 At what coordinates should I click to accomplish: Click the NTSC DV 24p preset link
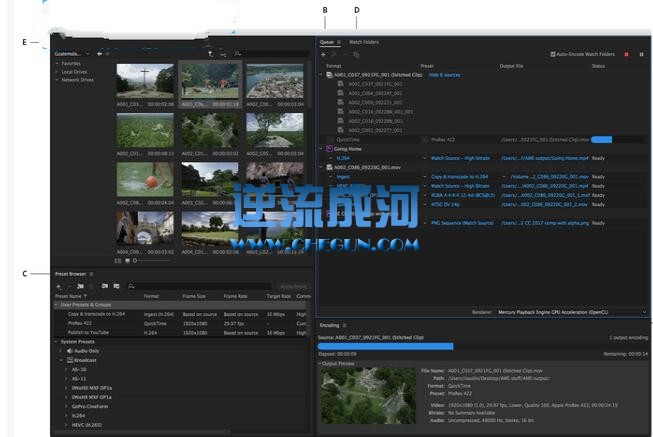pos(445,205)
